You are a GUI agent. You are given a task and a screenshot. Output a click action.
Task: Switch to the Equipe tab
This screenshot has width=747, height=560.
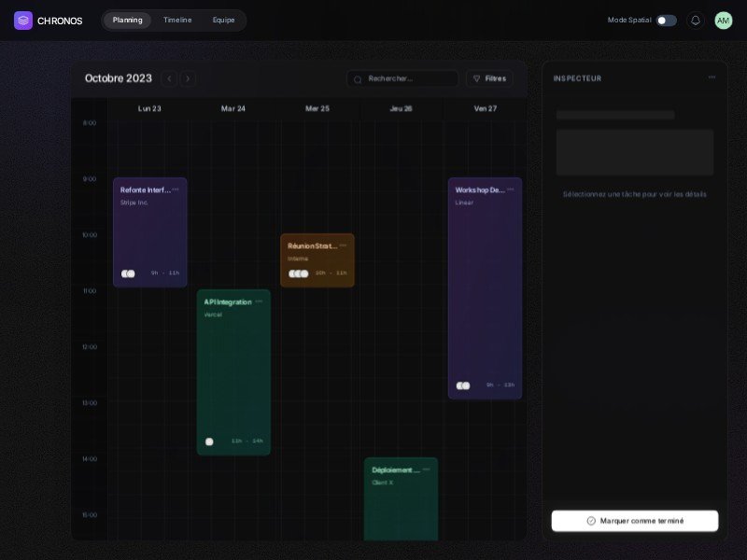pos(224,21)
